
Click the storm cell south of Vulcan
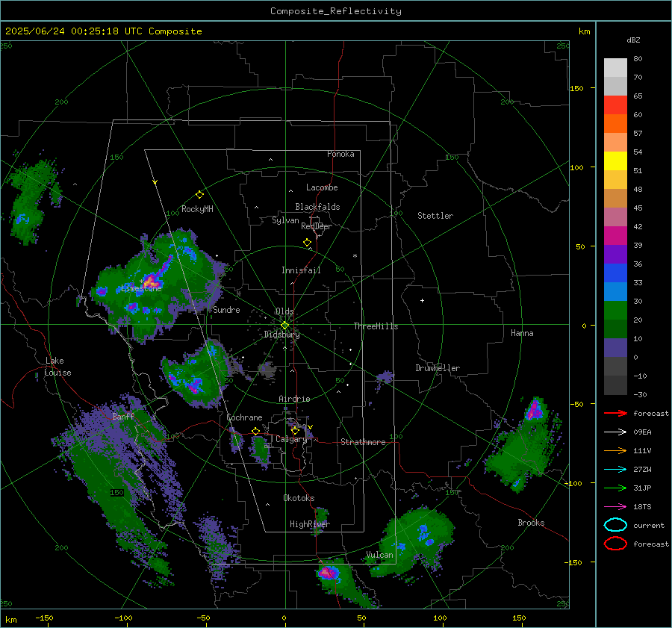[329, 572]
